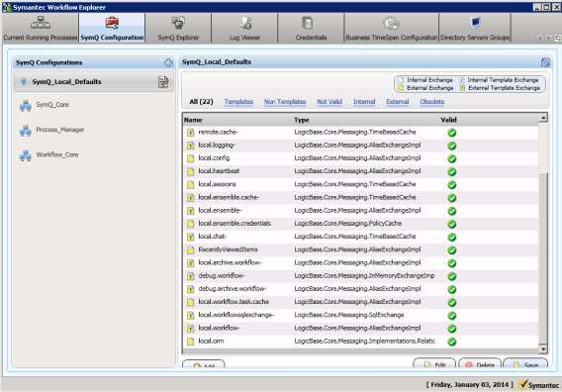Screen dimensions: 562x392
Task: Click RecentlyViewedItems exchange icon
Action: (191, 250)
